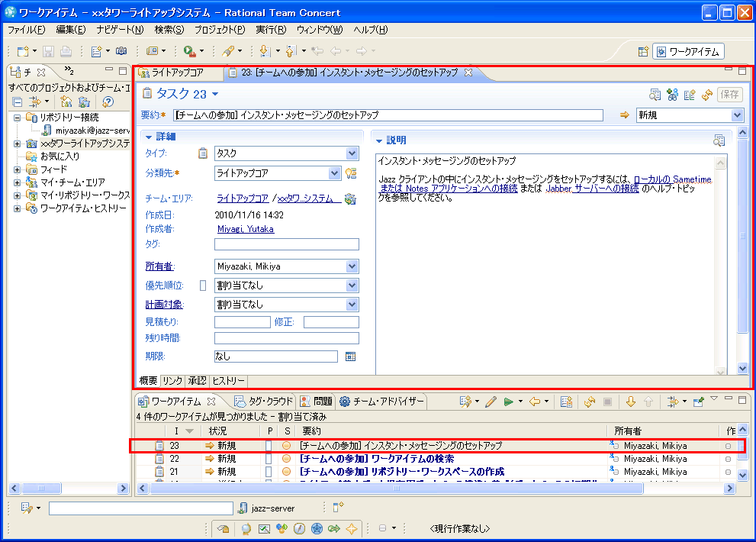Open the 所有者 dropdown showing Miyazaki, Mikiya
Viewport: 756px width, 542px height.
pos(352,266)
